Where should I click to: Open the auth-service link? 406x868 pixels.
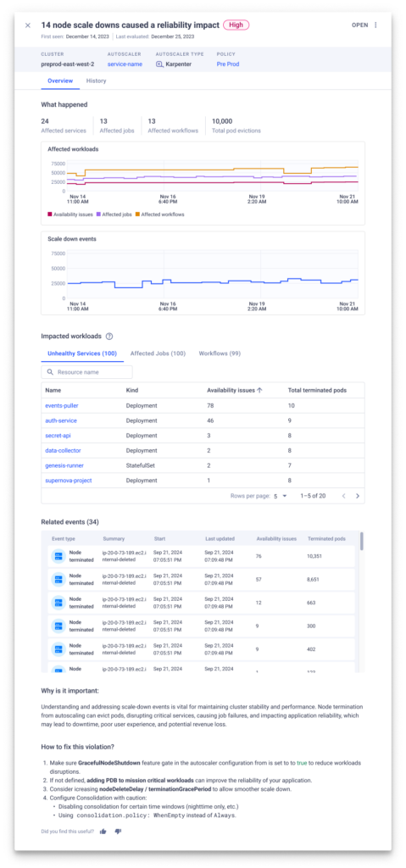pos(61,420)
